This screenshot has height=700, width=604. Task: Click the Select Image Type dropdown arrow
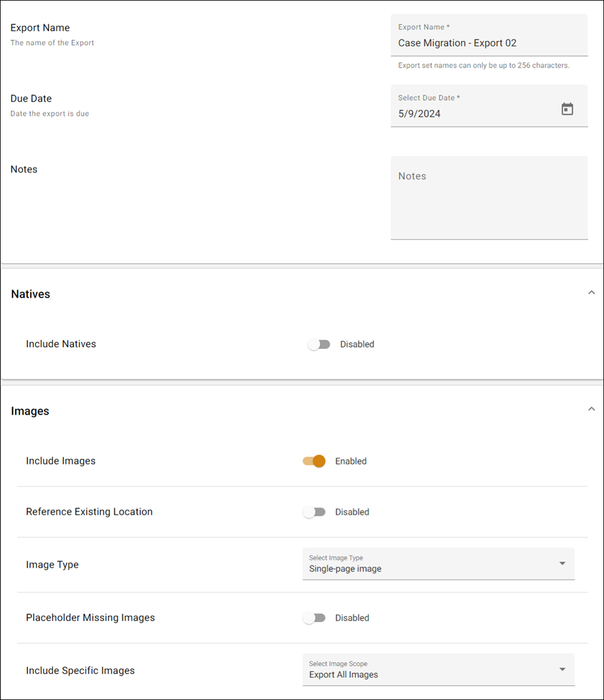(562, 564)
